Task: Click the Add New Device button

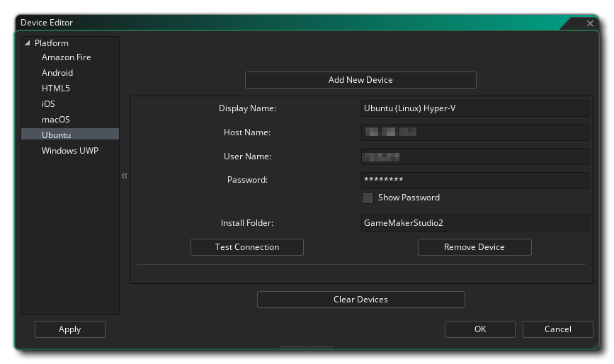Action: [x=360, y=80]
